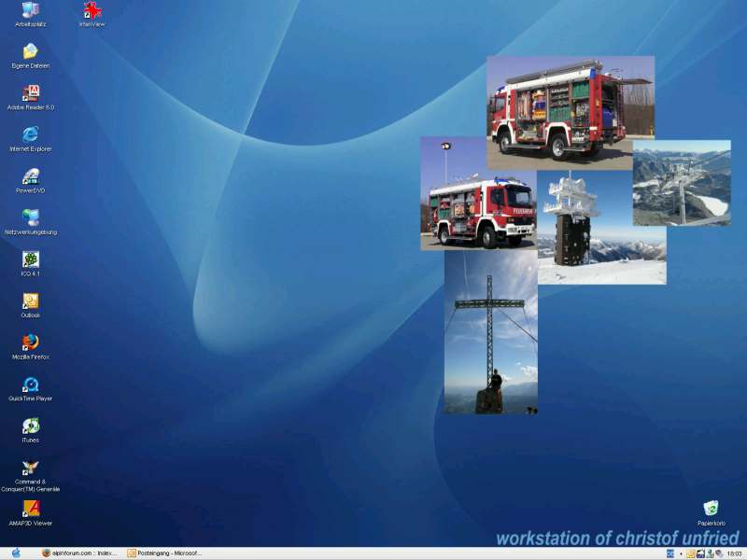This screenshot has width=747, height=560.
Task: Click the Apple-logo start button
Action: pos(16,553)
